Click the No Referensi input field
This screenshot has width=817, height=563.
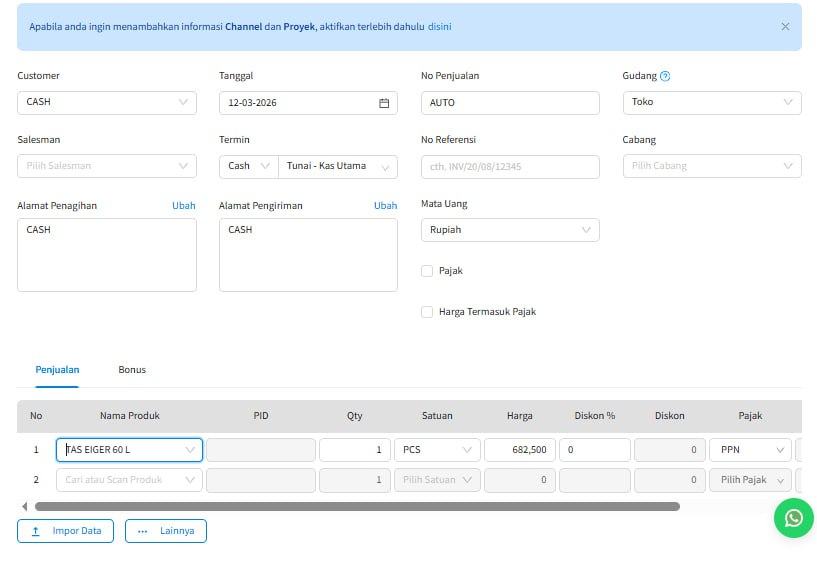(510, 166)
